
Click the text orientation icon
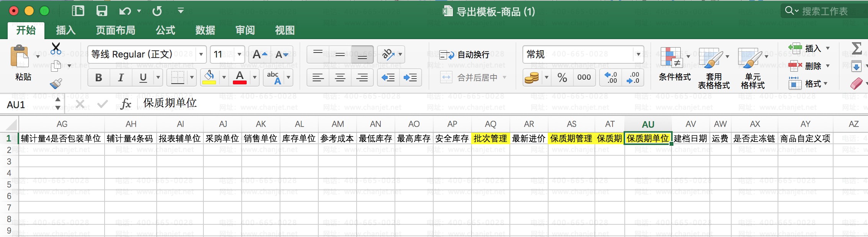(x=388, y=54)
